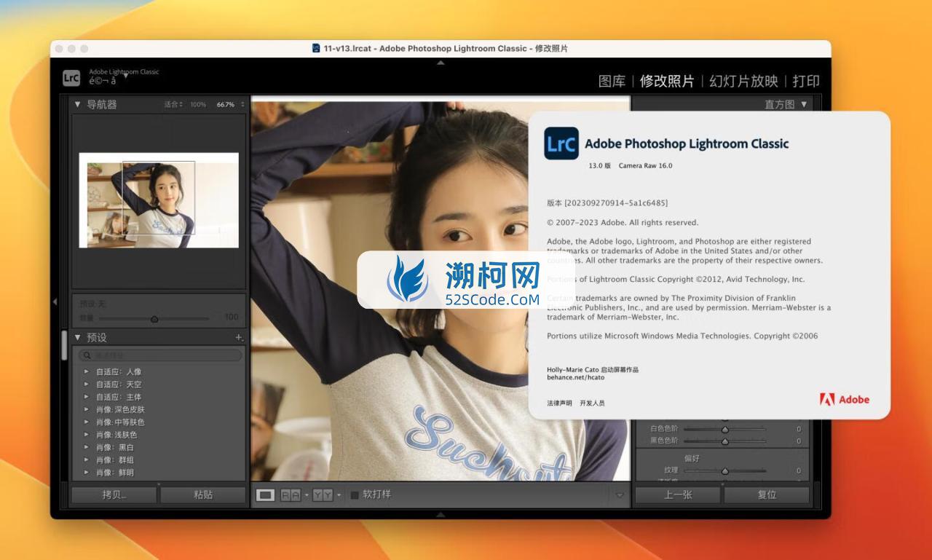Open the YY before/after dropdown arrow
Screen dimensions: 932x560
click(339, 495)
